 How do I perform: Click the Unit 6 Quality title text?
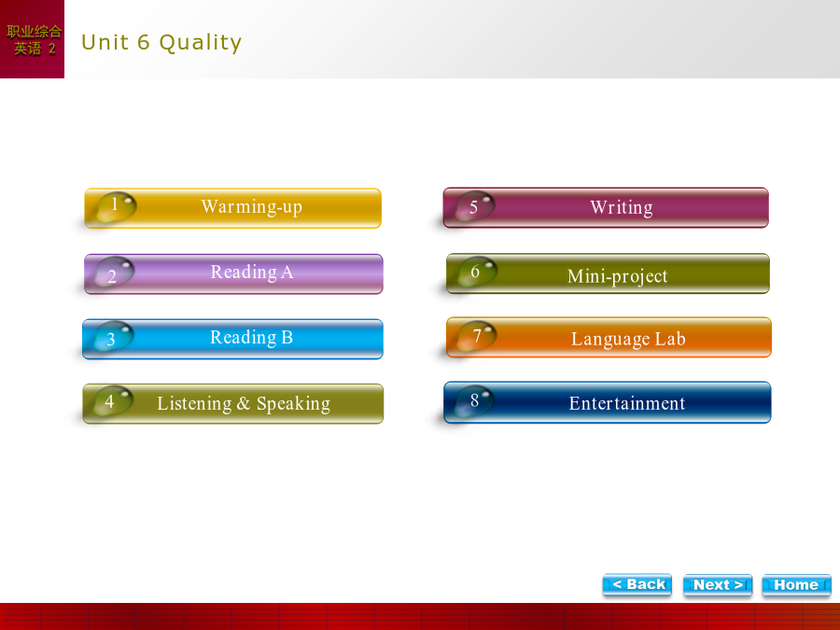[x=161, y=42]
